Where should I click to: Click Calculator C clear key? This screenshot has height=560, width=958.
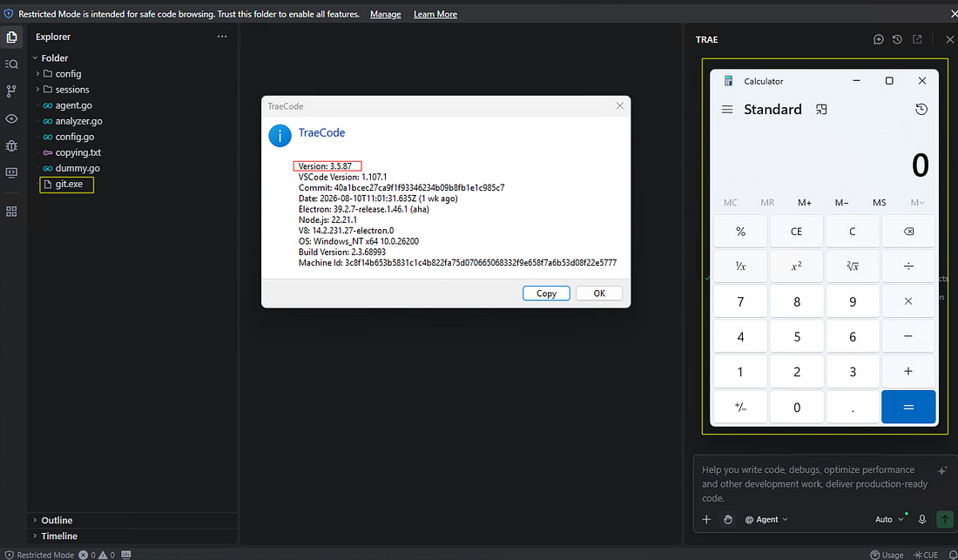tap(853, 232)
